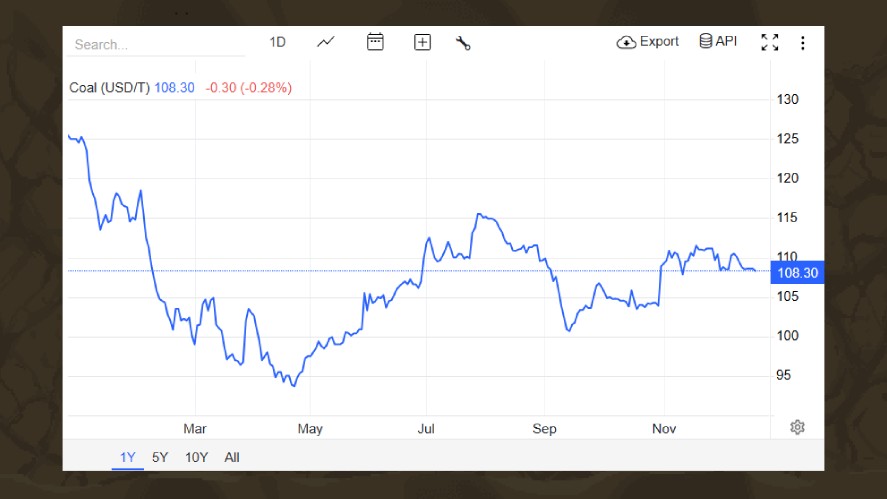Viewport: 887px width, 499px height.
Task: Click the 125 price axis label
Action: coord(787,139)
